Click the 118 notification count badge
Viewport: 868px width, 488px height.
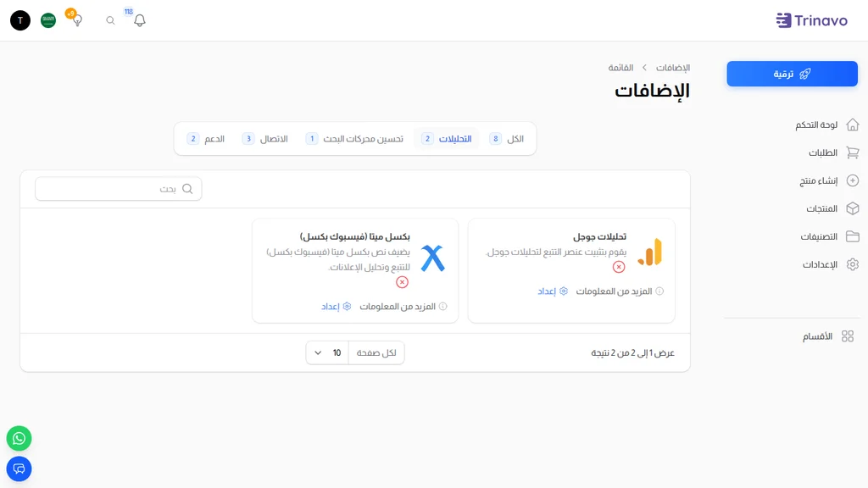[x=129, y=12]
